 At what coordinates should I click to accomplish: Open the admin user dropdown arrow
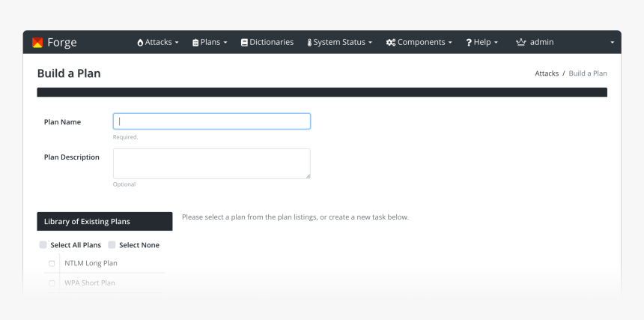point(612,43)
